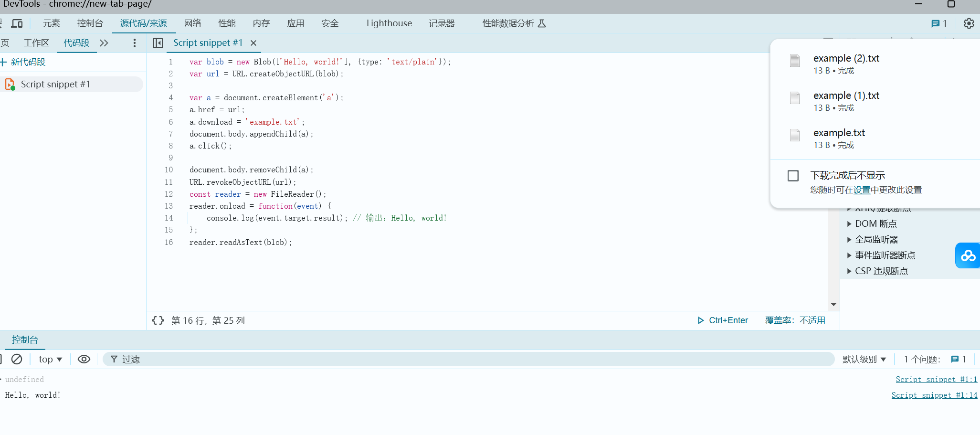Image resolution: width=980 pixels, height=435 pixels.
Task: Click the filter funnel icon
Action: click(x=114, y=359)
